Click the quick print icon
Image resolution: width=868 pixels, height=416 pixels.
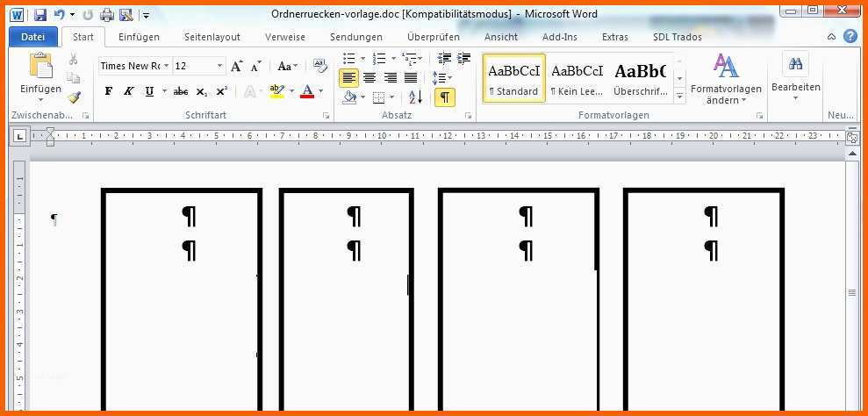click(106, 14)
